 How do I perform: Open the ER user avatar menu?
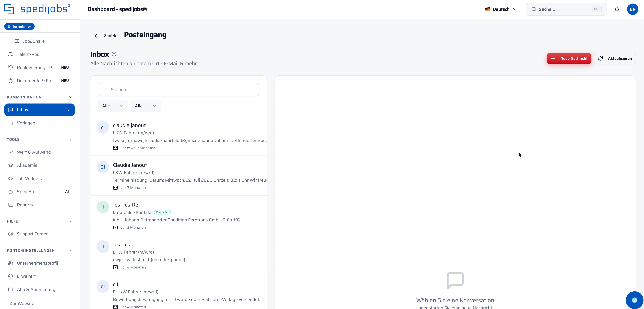633,9
